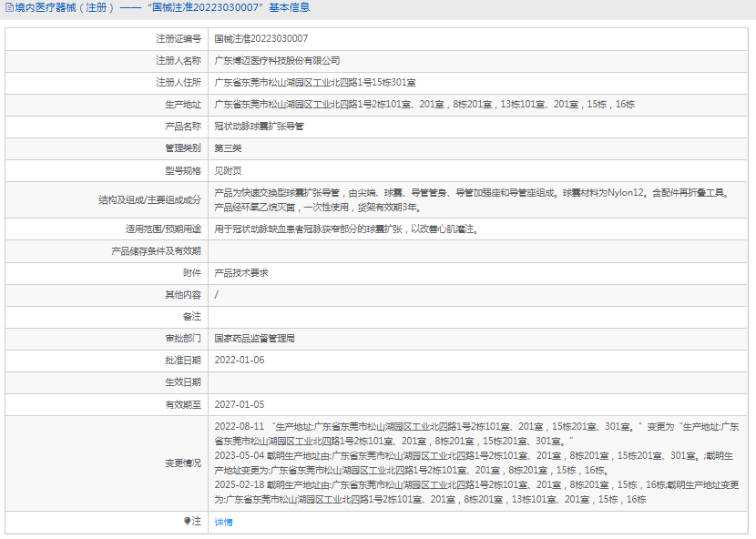Click the 适用范围/预期用途 label
This screenshot has height=539, width=756.
click(x=163, y=229)
